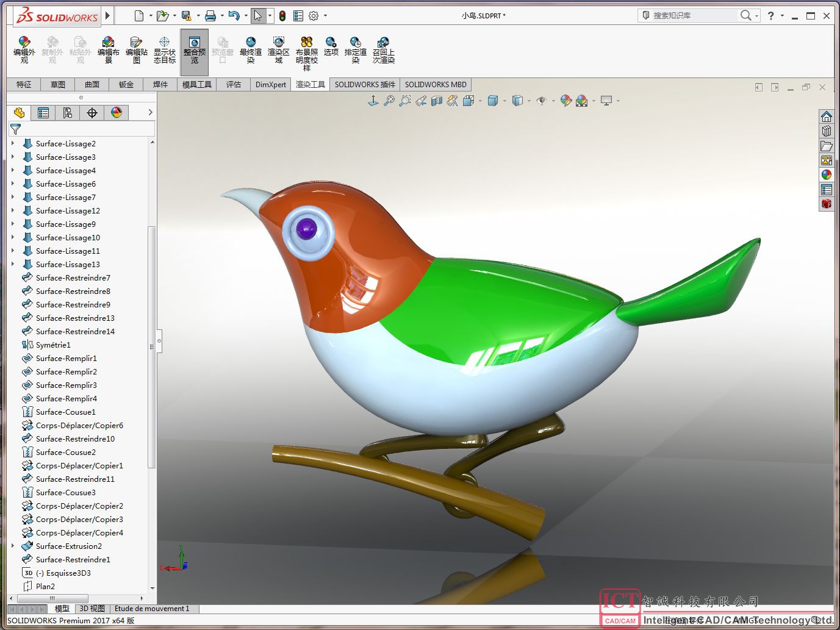
Task: Click 排定渲染 (Schedule Render)
Action: point(356,50)
